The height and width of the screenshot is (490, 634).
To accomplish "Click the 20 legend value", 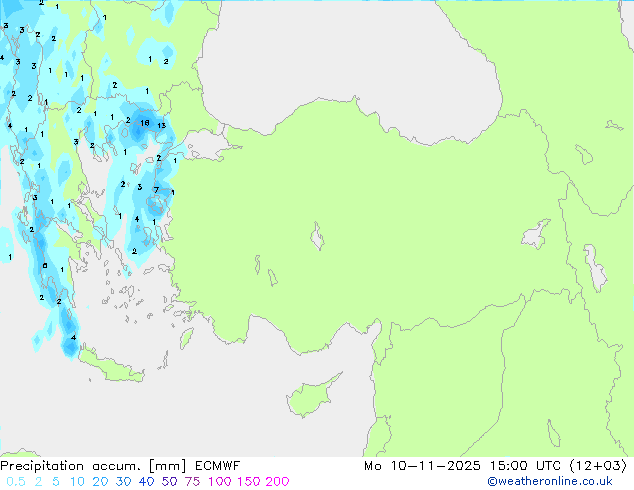I will pyautogui.click(x=100, y=482).
